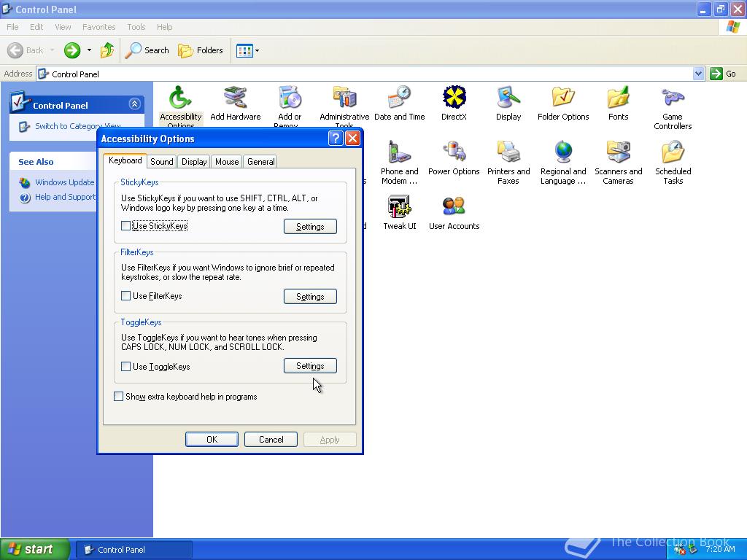Open the Forward button history dropdown

(x=89, y=50)
